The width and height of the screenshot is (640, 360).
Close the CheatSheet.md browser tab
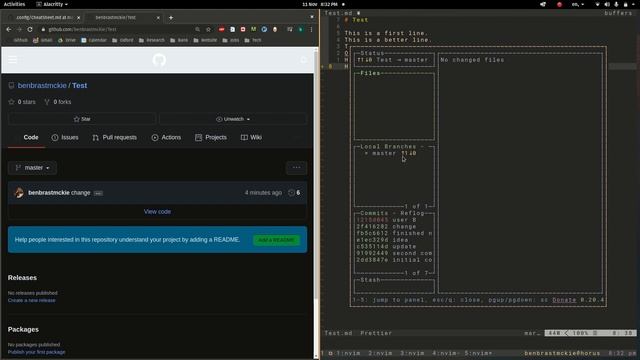pos(78,18)
